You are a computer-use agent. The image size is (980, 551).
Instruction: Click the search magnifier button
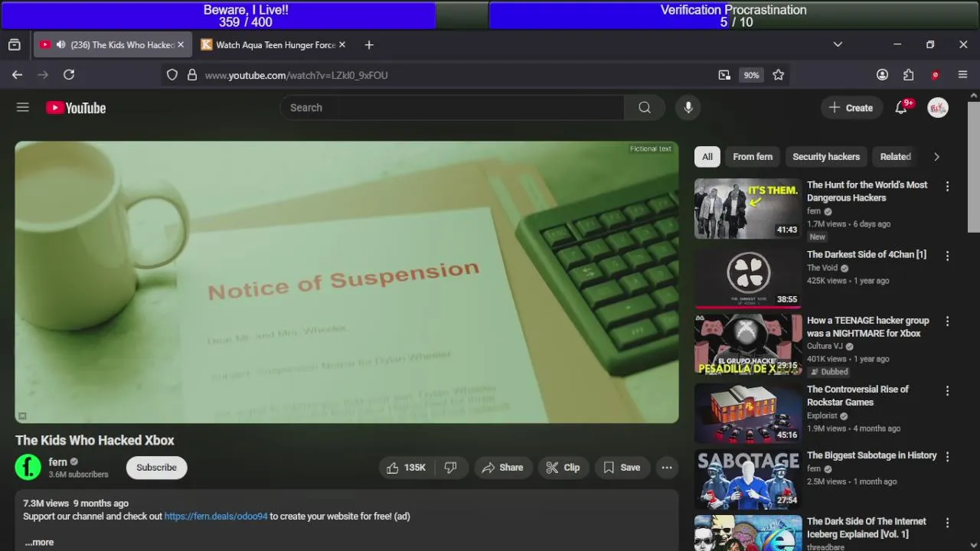click(x=645, y=108)
